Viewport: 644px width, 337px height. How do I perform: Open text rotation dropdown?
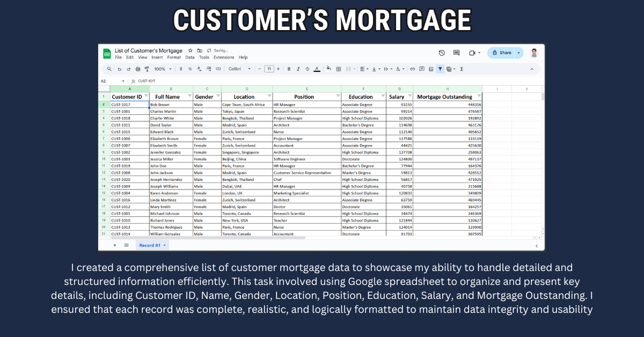point(400,69)
